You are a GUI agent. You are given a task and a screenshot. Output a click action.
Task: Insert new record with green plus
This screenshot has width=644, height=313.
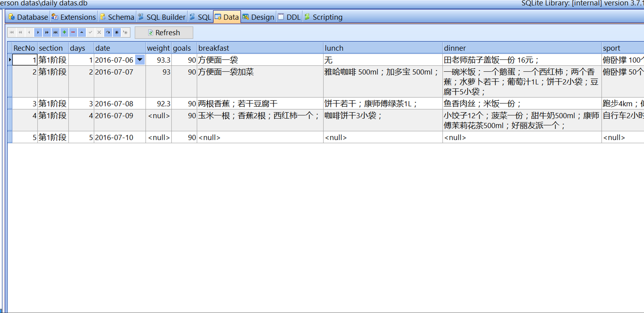(x=64, y=32)
